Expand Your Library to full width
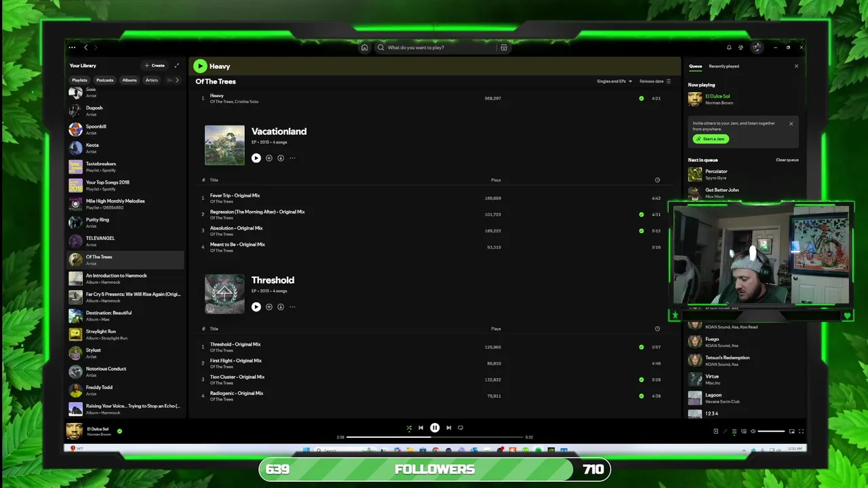Screen dimensions: 868x488 pos(176,66)
